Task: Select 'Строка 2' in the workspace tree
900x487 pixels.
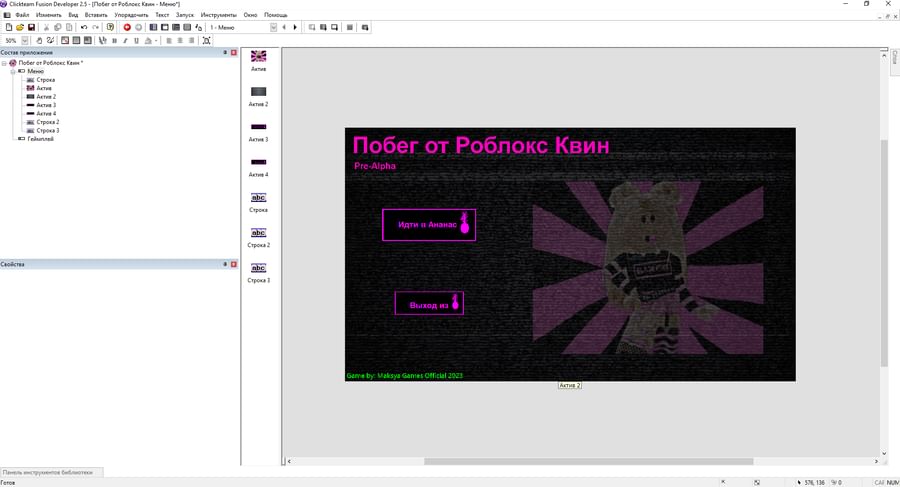Action: click(x=48, y=122)
